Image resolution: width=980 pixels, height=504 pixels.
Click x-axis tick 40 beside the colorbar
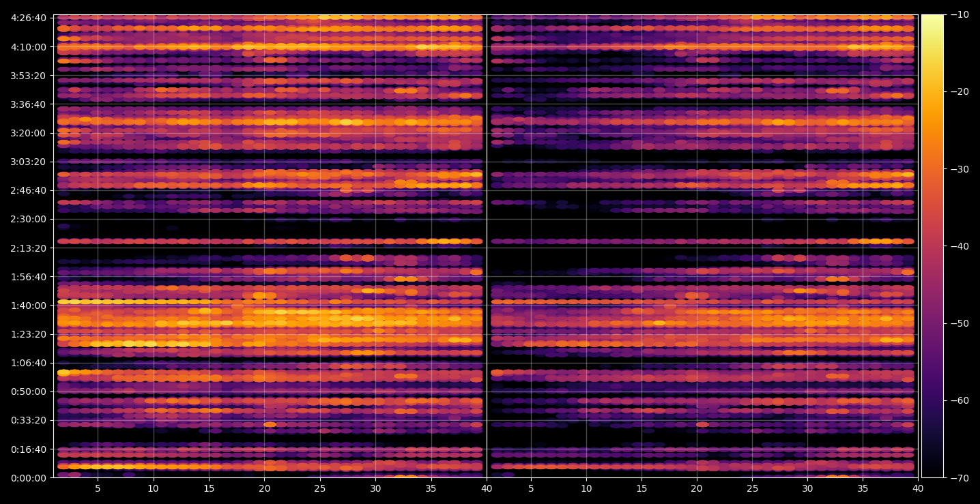point(919,488)
